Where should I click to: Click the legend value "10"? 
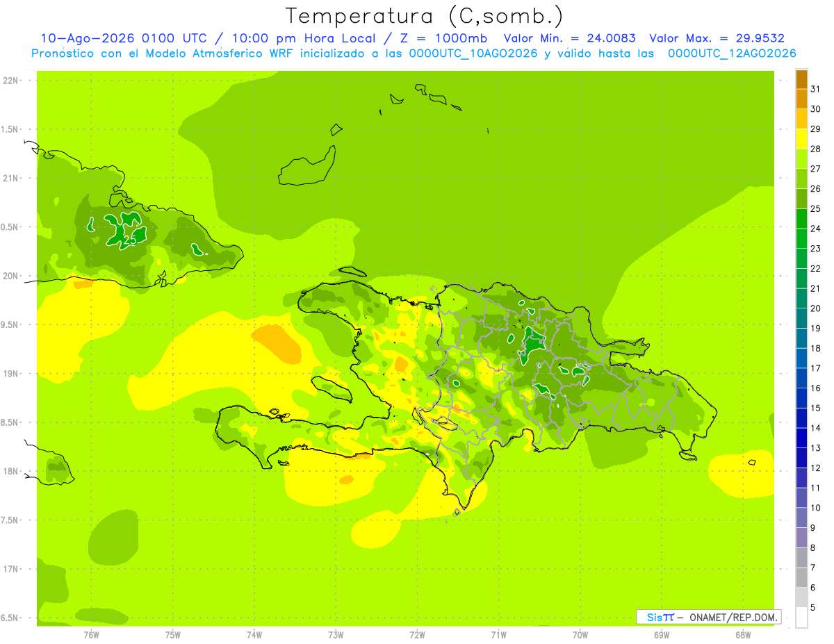[815, 508]
